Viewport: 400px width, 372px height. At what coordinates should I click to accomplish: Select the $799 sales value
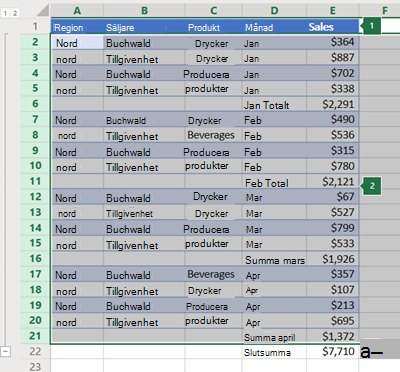click(x=332, y=228)
